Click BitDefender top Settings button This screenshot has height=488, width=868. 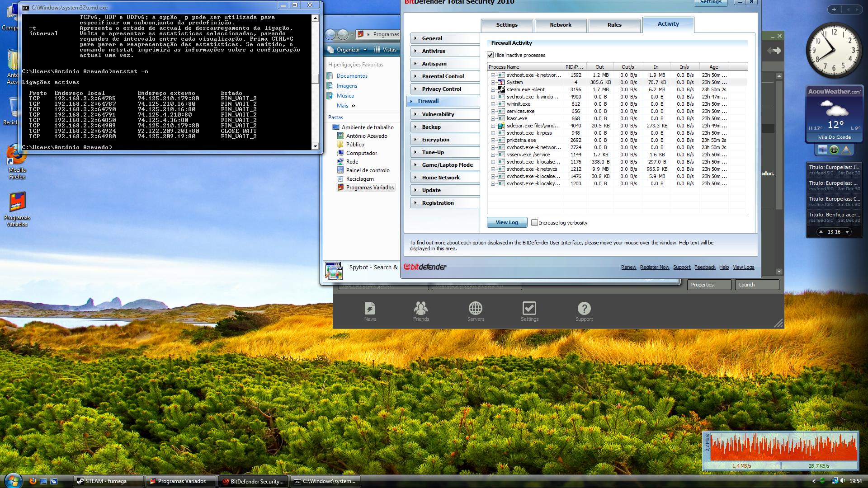[711, 2]
